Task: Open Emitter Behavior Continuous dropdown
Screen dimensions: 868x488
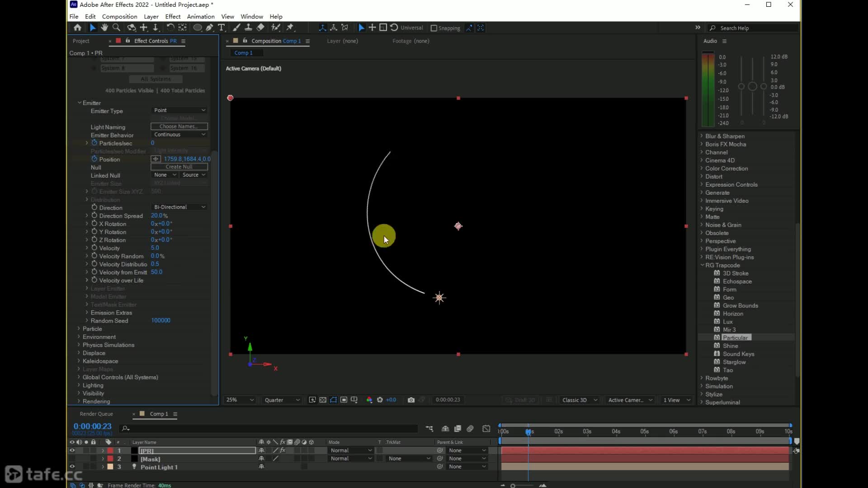Action: pyautogui.click(x=179, y=135)
